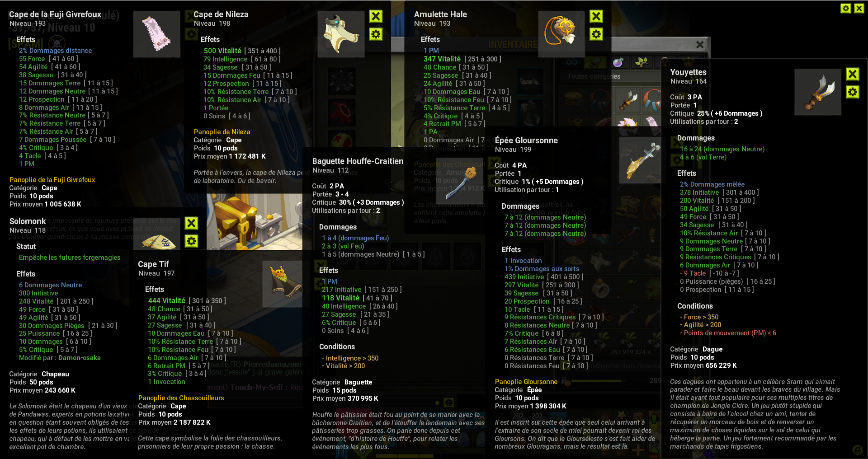This screenshot has width=868, height=459.
Task: Close the Solomonk tooltip
Action: point(192,223)
